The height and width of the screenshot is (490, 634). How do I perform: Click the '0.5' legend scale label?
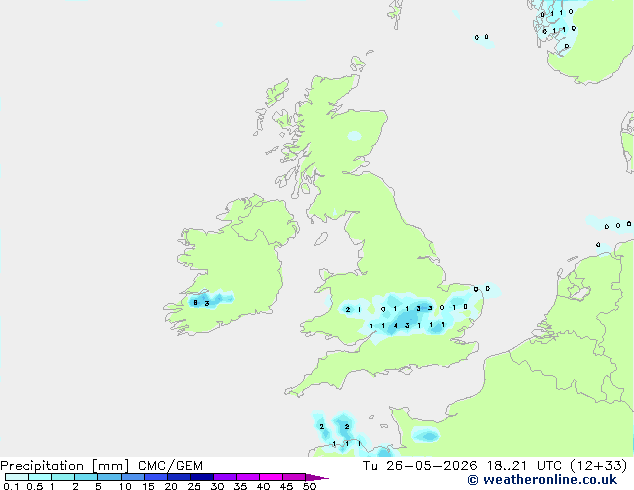[x=34, y=486]
